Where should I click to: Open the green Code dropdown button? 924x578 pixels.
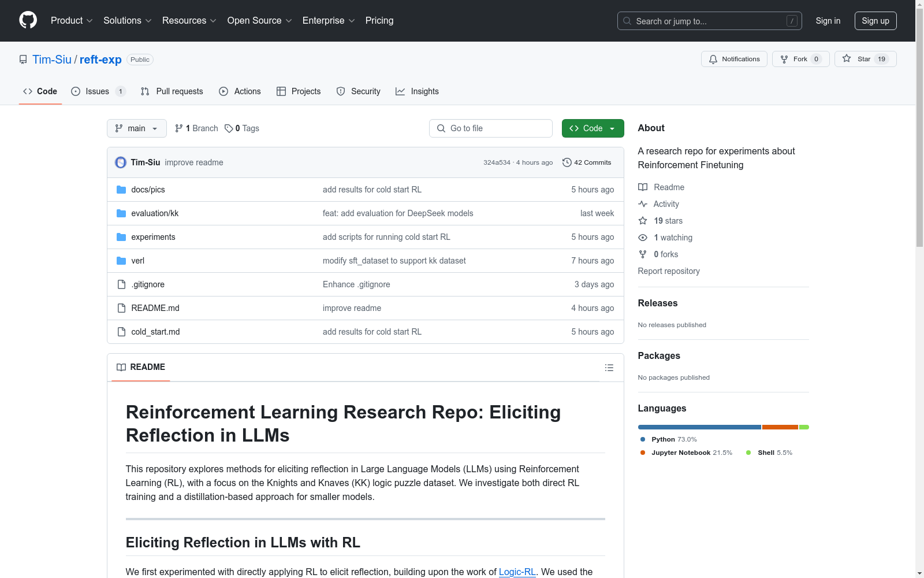point(593,128)
